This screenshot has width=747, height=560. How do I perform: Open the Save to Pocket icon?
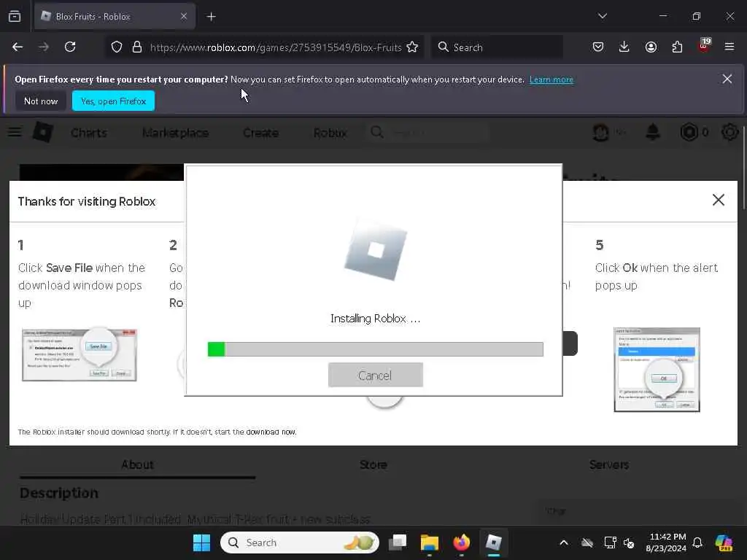[x=598, y=47]
